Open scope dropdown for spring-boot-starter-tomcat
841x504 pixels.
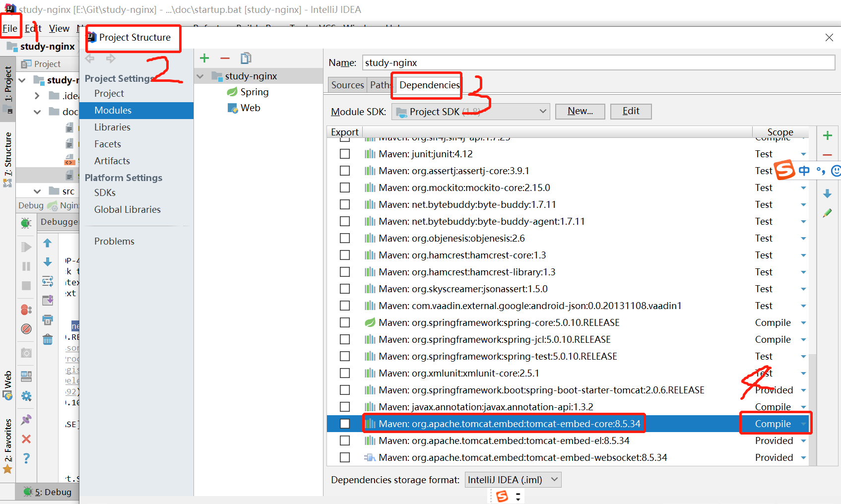(803, 390)
